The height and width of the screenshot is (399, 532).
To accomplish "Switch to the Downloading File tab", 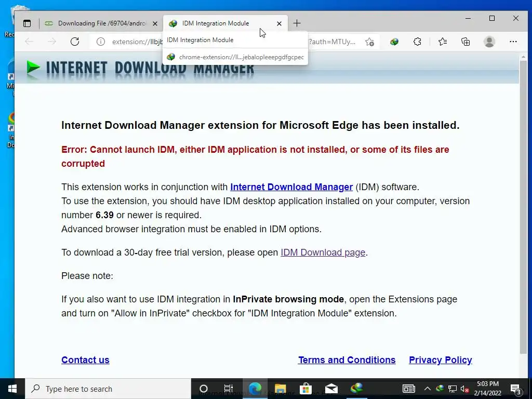I will (101, 23).
